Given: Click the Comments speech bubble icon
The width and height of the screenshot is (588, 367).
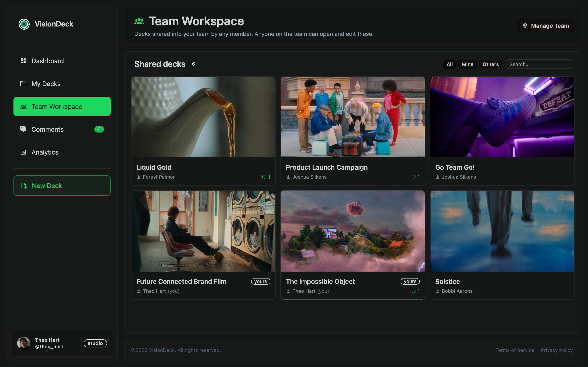Looking at the screenshot, I should pos(23,129).
